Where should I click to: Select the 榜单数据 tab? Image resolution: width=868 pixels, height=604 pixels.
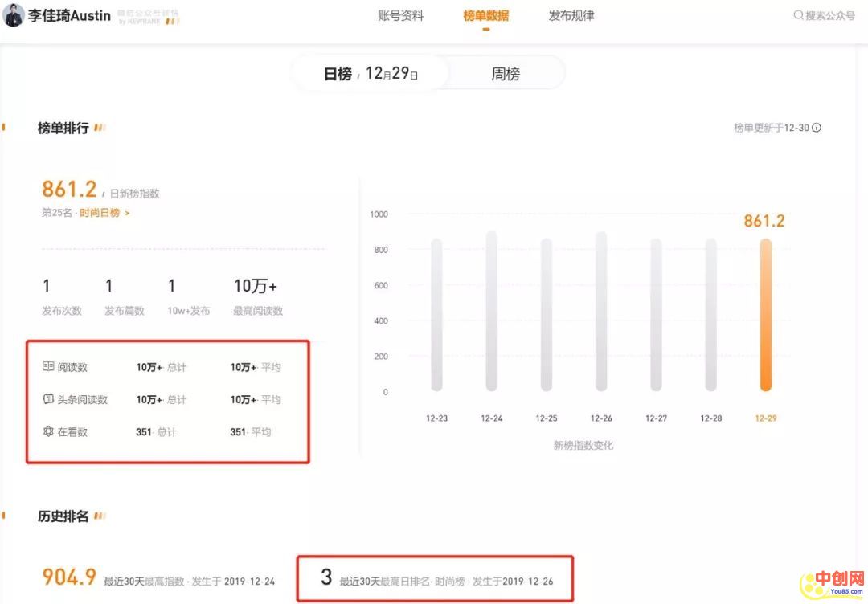(x=485, y=16)
